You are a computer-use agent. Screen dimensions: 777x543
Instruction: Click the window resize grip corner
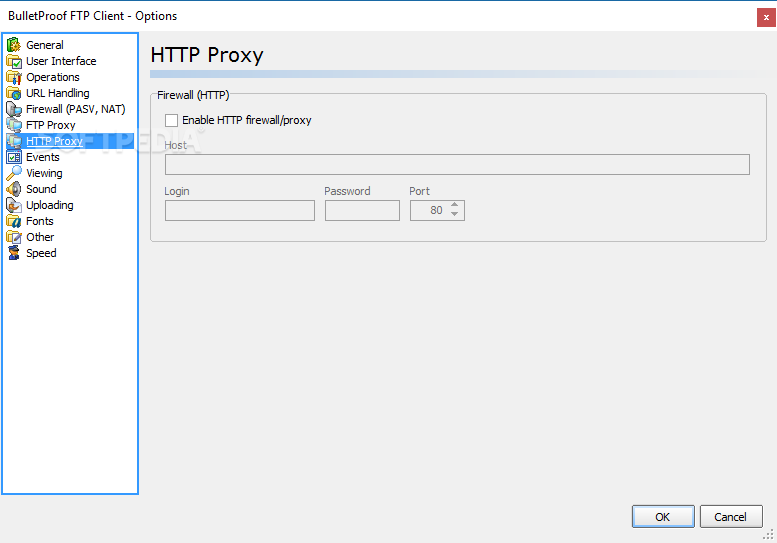[x=769, y=535]
